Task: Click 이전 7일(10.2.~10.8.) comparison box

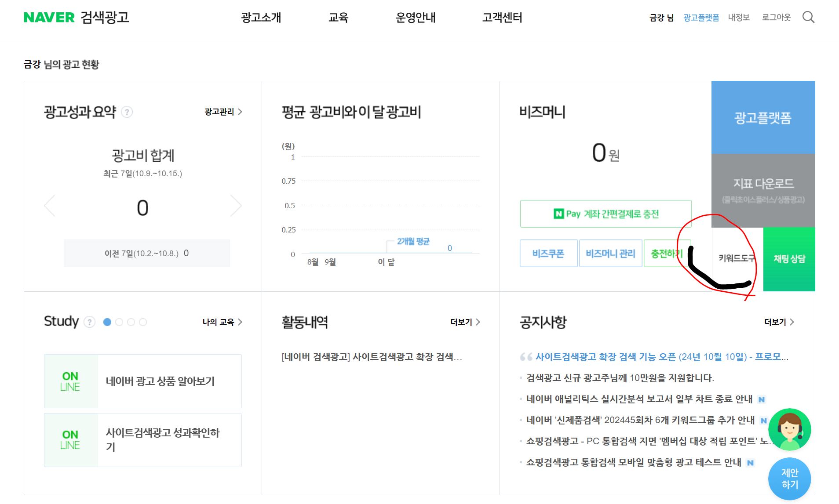Action: click(147, 254)
